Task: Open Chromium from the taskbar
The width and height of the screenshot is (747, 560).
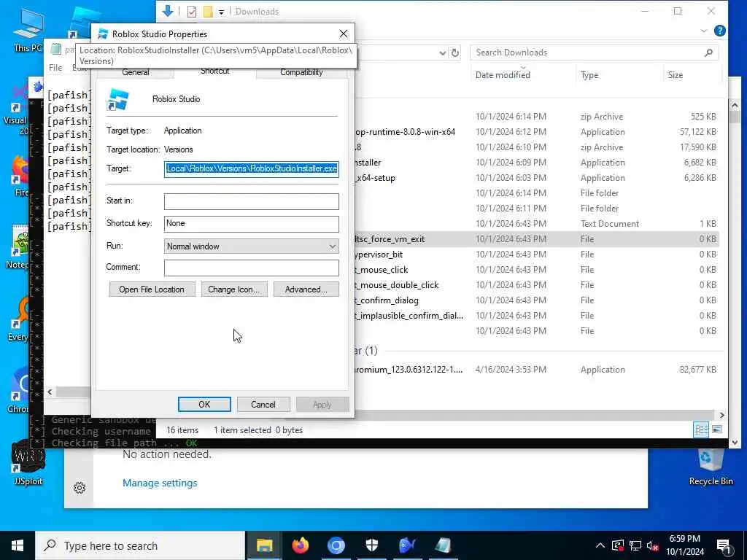Action: coord(336,545)
